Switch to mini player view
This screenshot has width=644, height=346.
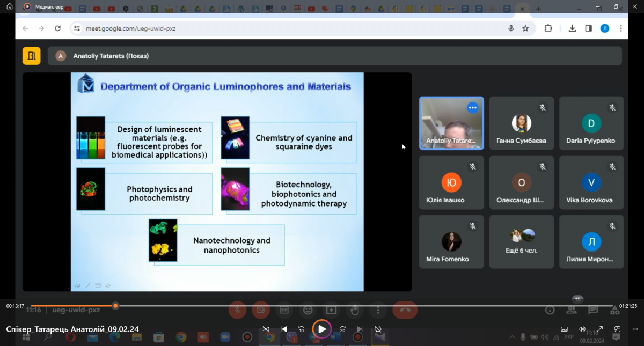click(618, 329)
